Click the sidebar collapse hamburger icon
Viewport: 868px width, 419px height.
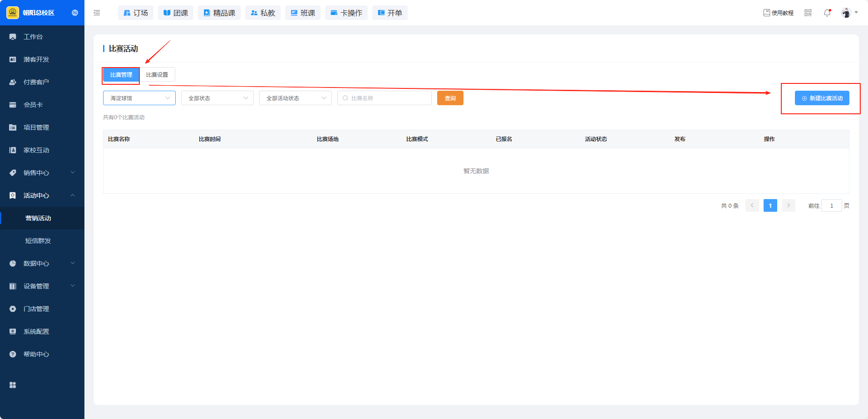point(97,13)
